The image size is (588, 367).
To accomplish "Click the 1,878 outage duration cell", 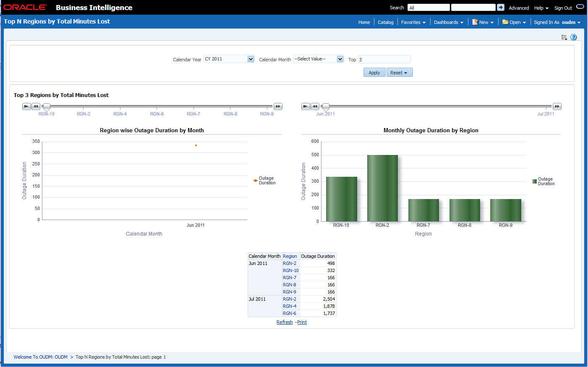I will pos(318,306).
